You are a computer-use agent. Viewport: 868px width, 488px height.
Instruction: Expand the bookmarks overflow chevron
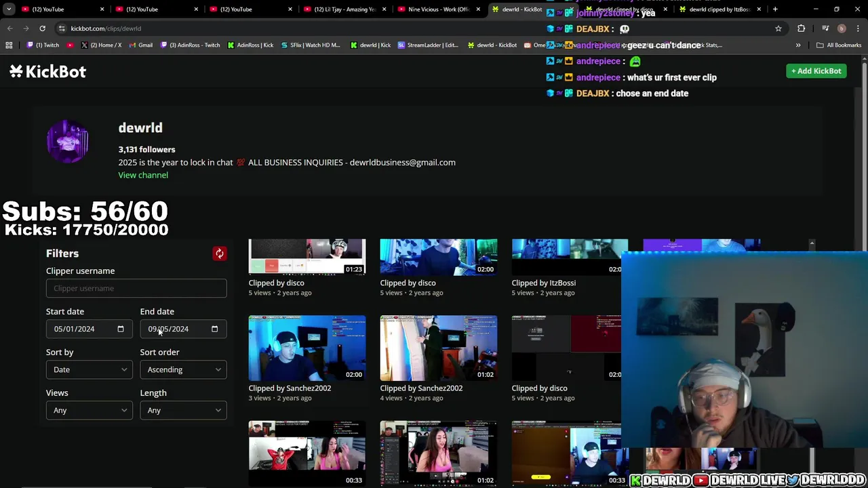798,45
